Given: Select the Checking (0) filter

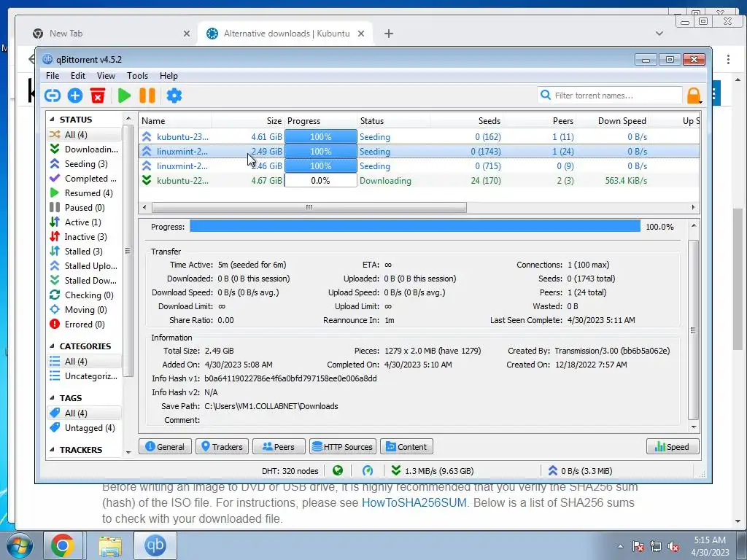Looking at the screenshot, I should pyautogui.click(x=85, y=295).
